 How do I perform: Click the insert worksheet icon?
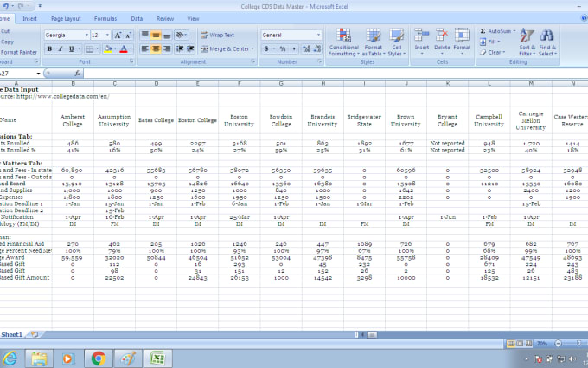click(x=34, y=334)
